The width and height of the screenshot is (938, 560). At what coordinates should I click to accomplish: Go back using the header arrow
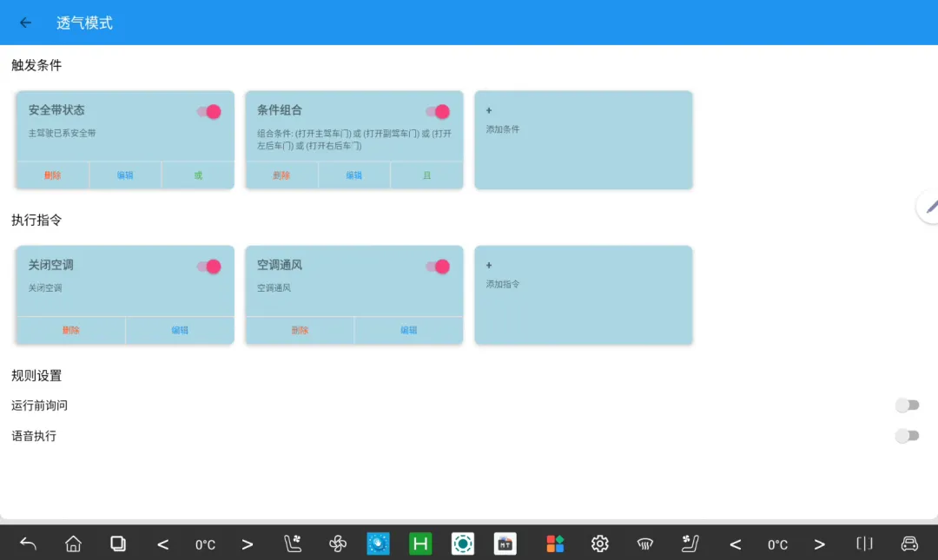(25, 23)
